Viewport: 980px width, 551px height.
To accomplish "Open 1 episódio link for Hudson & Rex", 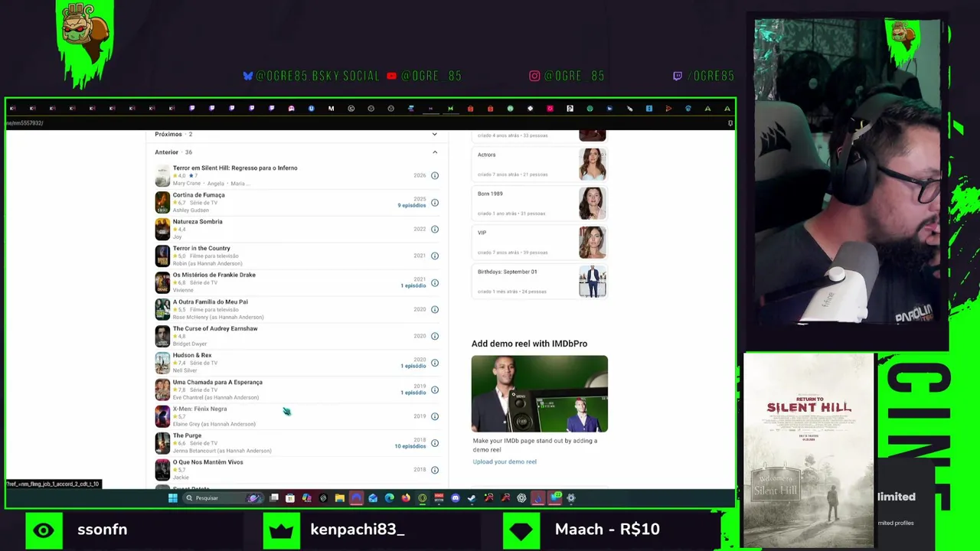I will click(413, 366).
